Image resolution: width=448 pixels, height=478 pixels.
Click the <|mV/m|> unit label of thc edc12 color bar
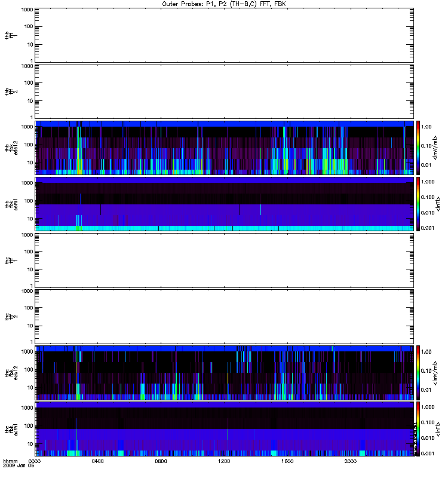pyautogui.click(x=435, y=373)
